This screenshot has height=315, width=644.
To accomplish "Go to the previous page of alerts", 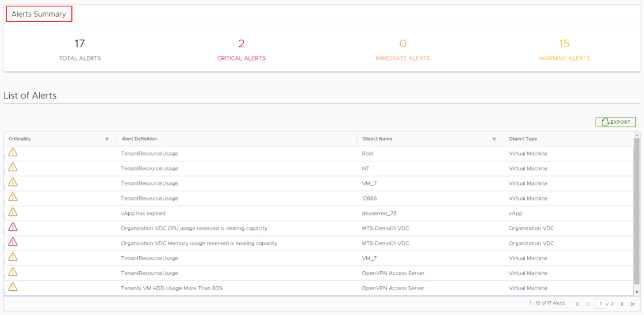I will coord(588,304).
